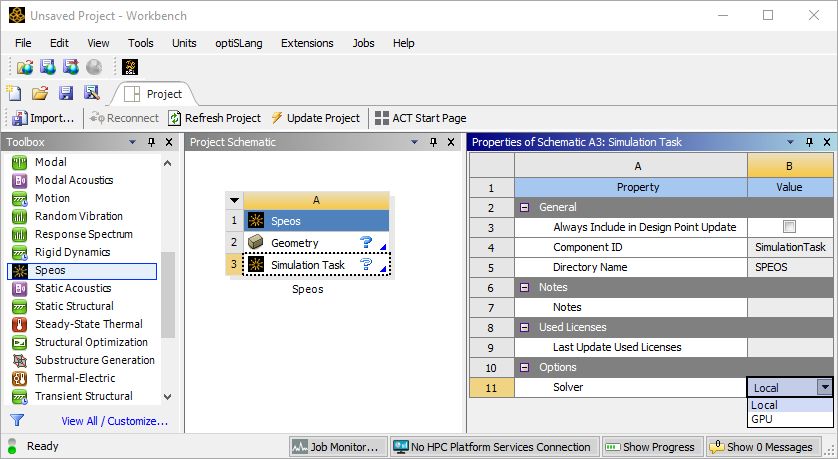
Task: Click the Update Project lightning icon
Action: [277, 118]
